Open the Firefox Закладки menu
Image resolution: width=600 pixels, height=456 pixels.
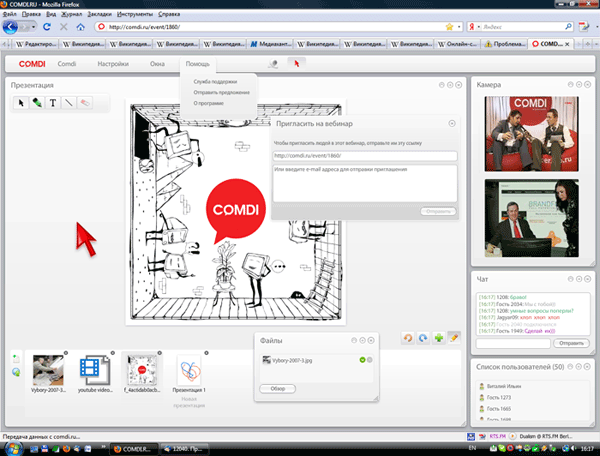[x=99, y=14]
